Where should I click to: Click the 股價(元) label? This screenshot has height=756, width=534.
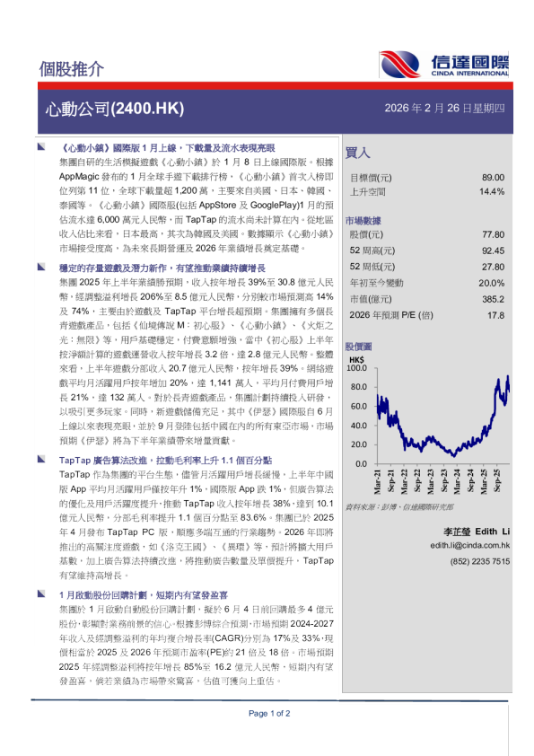click(366, 235)
